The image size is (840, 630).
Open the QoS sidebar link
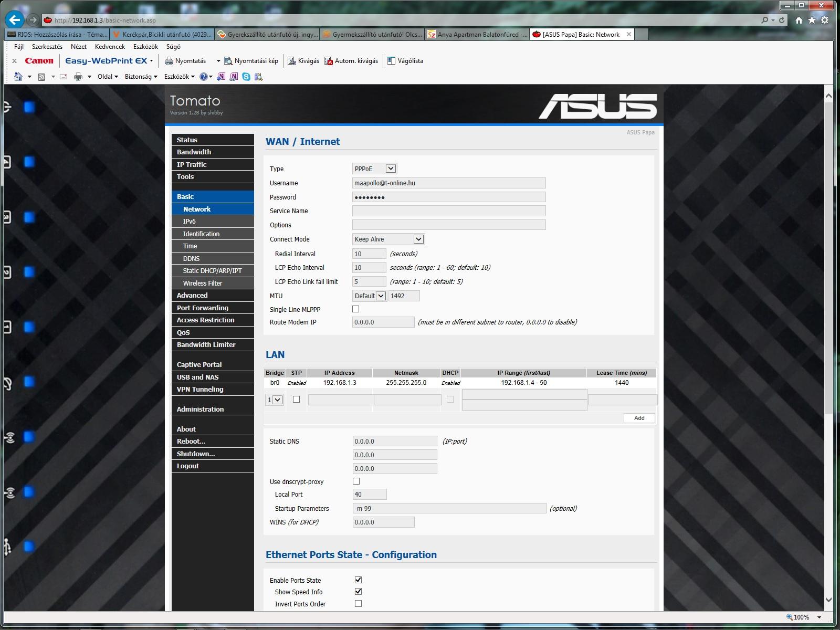[x=213, y=332]
